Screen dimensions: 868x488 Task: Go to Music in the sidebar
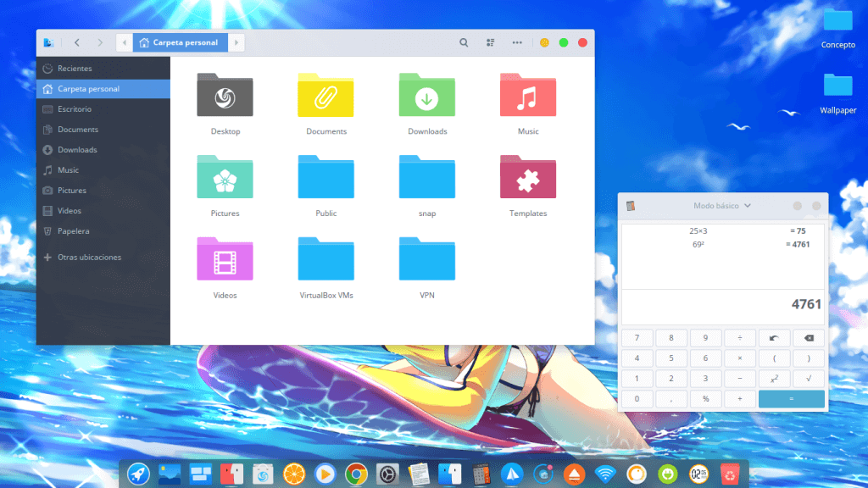pyautogui.click(x=103, y=169)
